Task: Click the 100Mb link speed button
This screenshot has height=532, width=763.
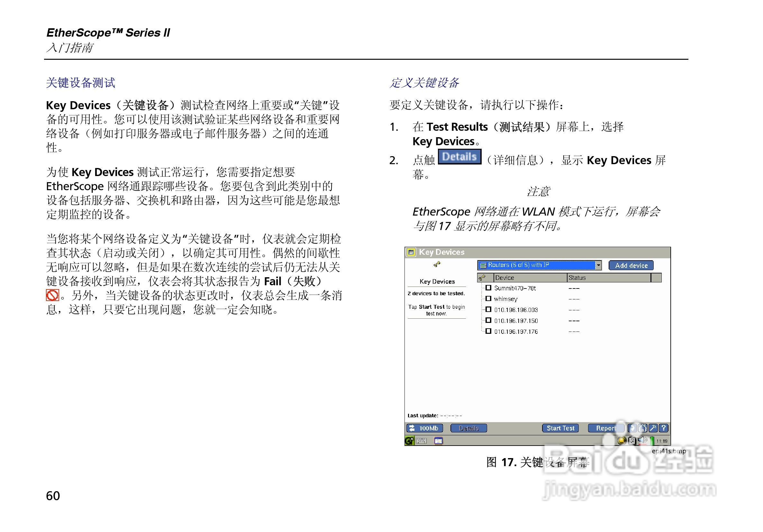Action: [424, 428]
